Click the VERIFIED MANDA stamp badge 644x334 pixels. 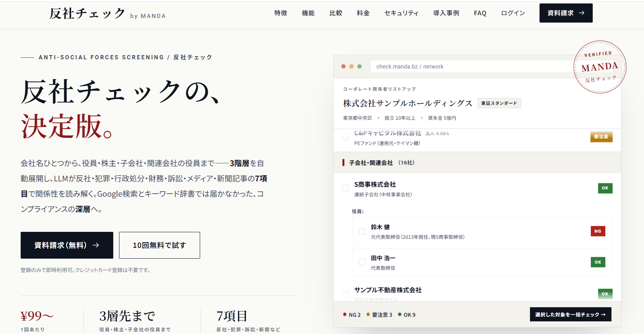pyautogui.click(x=600, y=67)
